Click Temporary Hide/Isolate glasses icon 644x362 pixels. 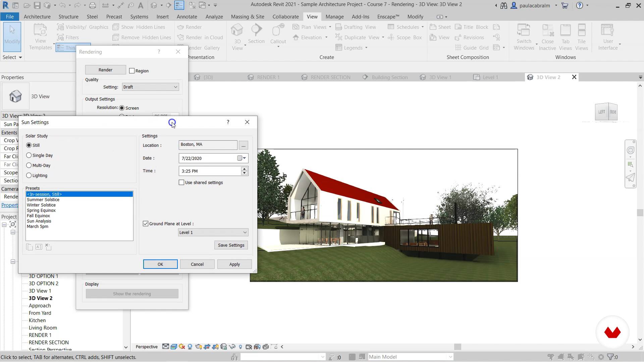point(232,347)
